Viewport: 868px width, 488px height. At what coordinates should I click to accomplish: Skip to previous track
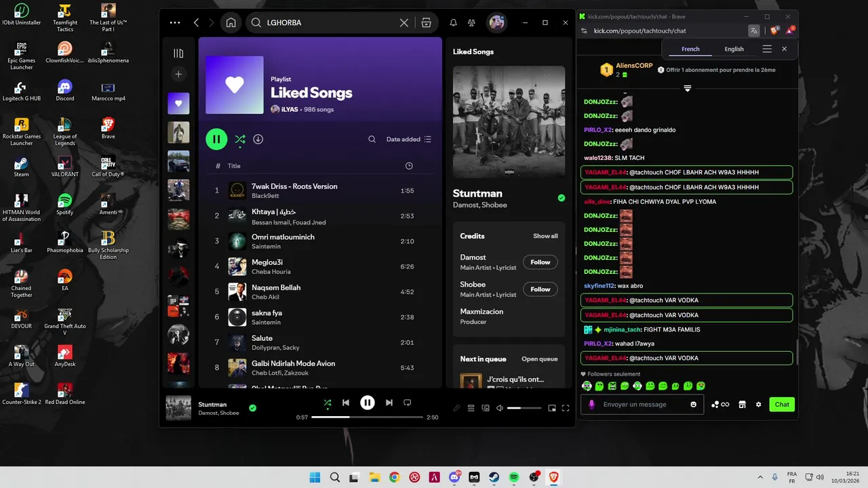[x=346, y=403]
